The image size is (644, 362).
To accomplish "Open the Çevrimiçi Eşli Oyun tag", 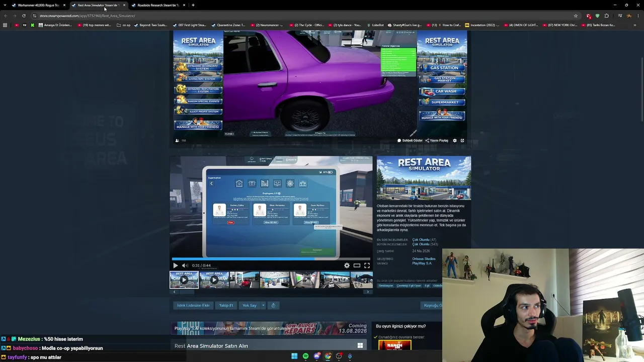I will pos(409,286).
